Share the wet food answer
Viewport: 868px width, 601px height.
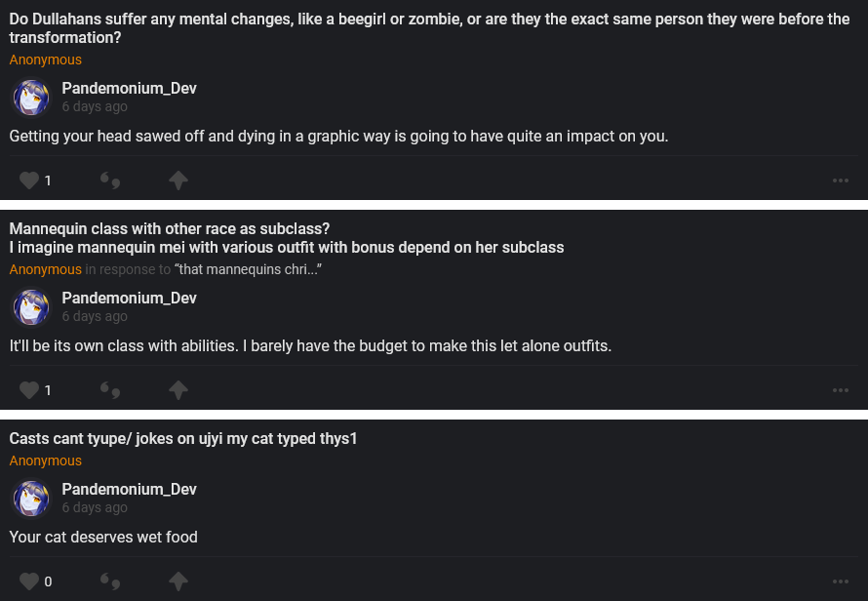[x=178, y=581]
